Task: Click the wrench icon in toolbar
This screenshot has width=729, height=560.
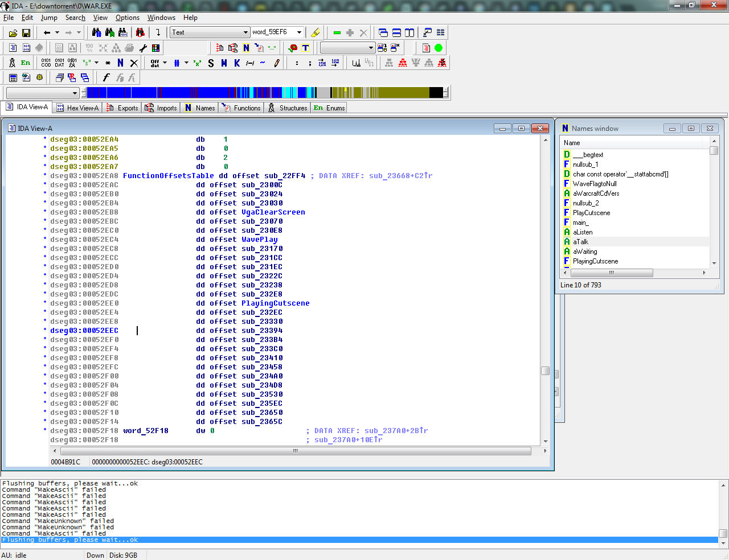Action: click(x=143, y=48)
